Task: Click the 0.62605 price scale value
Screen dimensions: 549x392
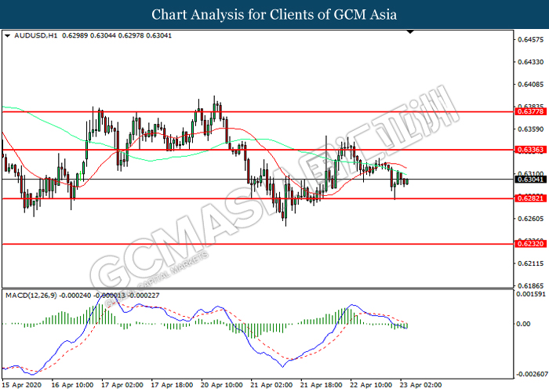Action: (x=530, y=219)
